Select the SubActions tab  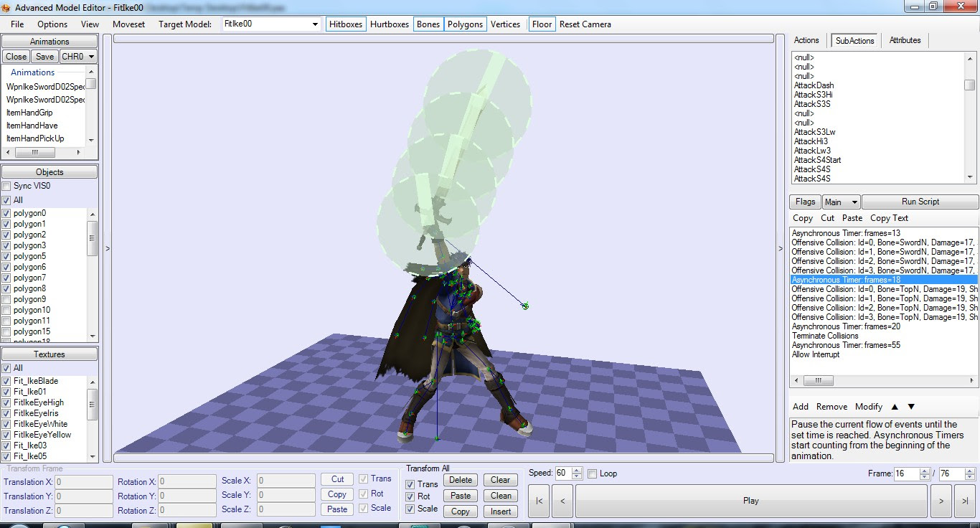coord(854,41)
